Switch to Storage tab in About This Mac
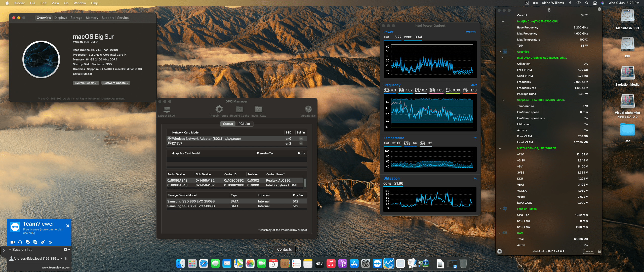The height and width of the screenshot is (272, 644). (x=76, y=18)
